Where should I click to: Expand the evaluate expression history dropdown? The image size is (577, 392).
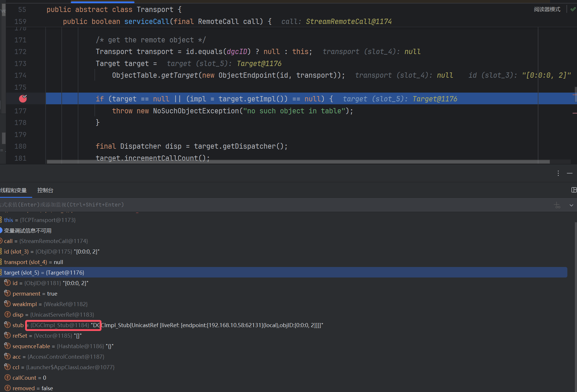pyautogui.click(x=571, y=205)
